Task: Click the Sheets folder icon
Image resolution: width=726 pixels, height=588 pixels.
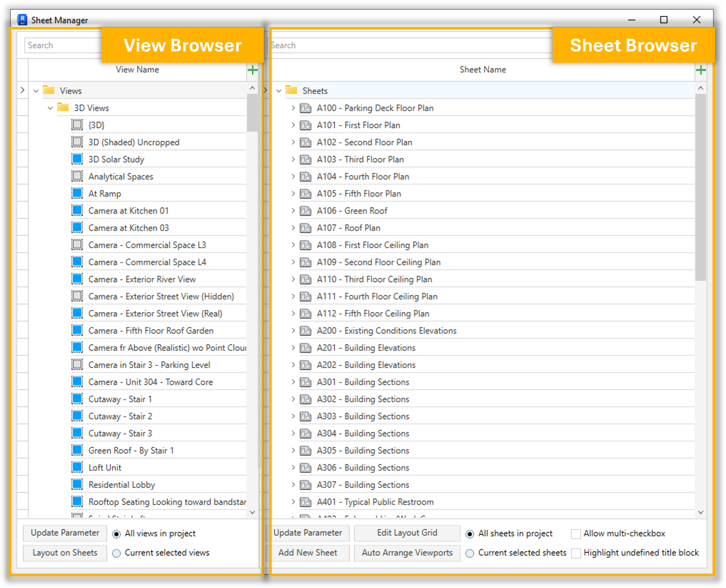Action: click(x=291, y=90)
